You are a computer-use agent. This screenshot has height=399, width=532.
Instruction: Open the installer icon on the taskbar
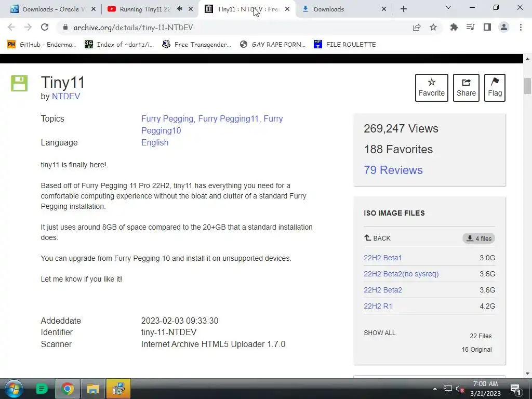click(118, 389)
